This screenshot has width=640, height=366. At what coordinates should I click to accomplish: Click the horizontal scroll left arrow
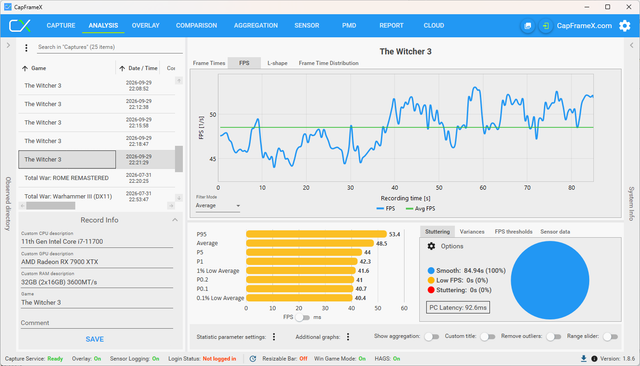click(22, 206)
